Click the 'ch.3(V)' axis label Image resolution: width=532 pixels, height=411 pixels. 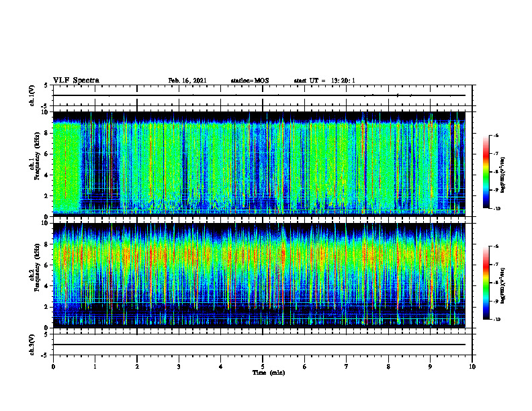pyautogui.click(x=32, y=345)
